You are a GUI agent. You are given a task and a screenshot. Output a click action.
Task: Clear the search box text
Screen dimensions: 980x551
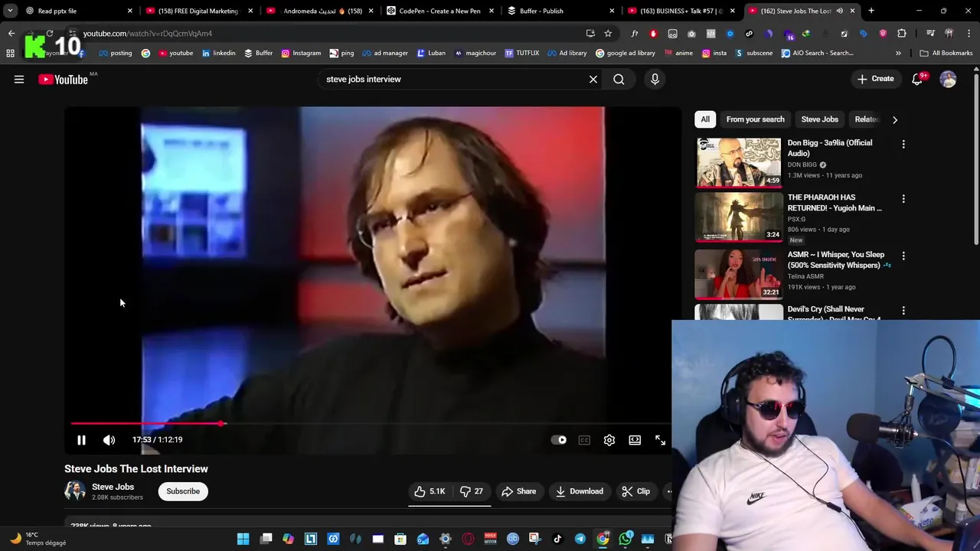[x=593, y=79]
